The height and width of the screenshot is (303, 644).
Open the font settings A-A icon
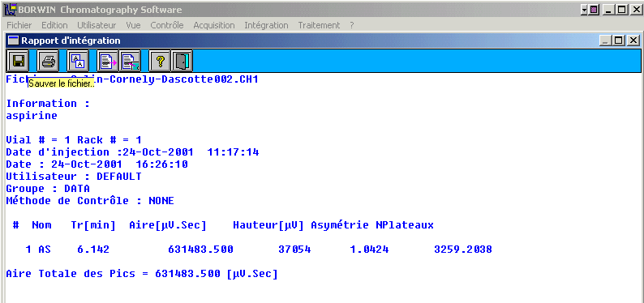click(77, 62)
